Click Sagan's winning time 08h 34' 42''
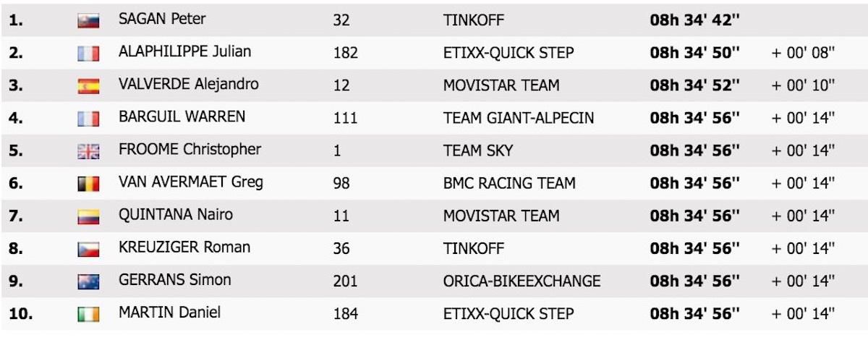Viewport: 868px width, 348px height. 695,20
